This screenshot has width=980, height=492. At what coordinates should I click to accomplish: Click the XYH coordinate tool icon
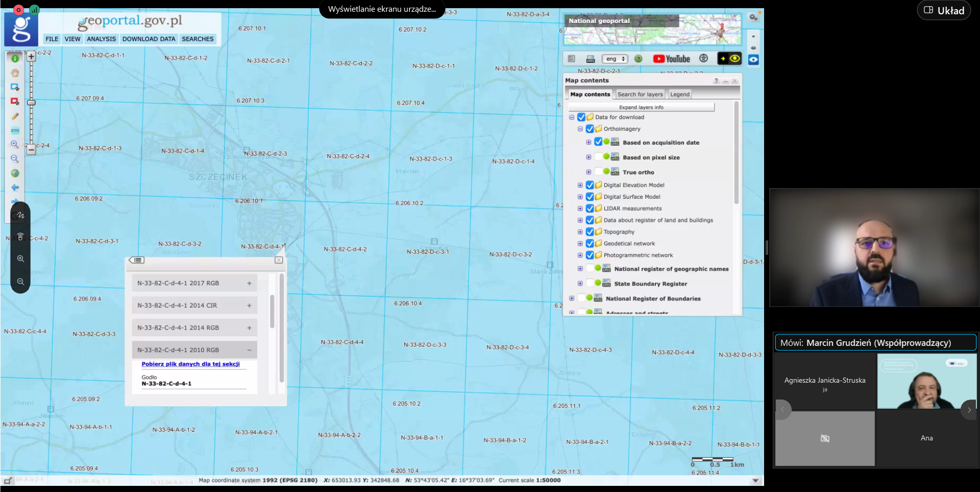coord(15,130)
